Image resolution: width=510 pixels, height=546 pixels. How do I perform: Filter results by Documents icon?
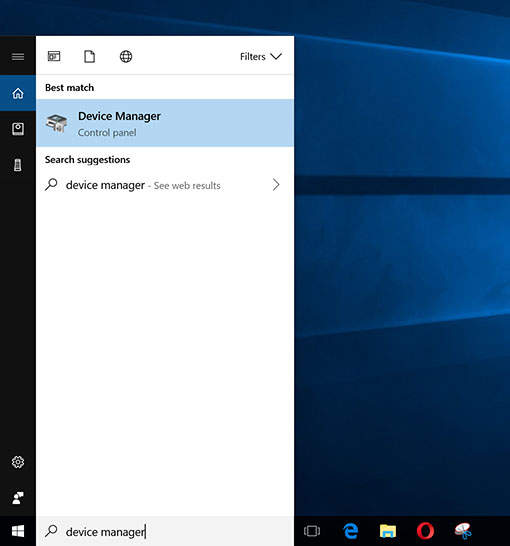pos(89,56)
